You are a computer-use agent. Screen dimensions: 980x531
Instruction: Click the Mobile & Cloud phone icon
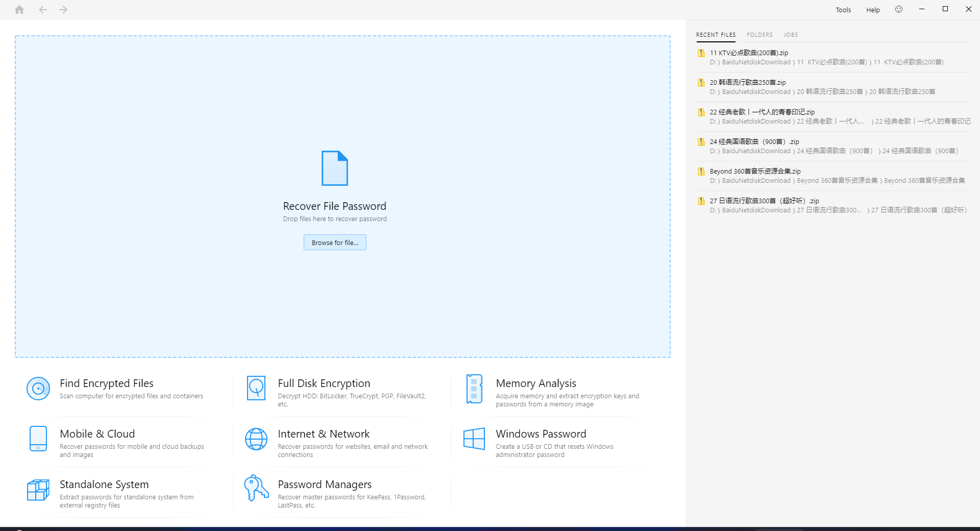point(38,439)
